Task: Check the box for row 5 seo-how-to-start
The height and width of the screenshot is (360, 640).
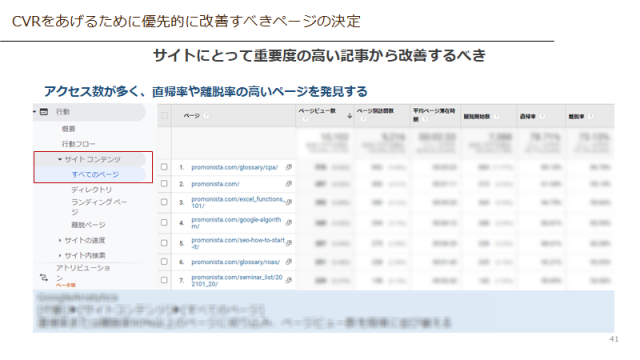Action: 164,243
